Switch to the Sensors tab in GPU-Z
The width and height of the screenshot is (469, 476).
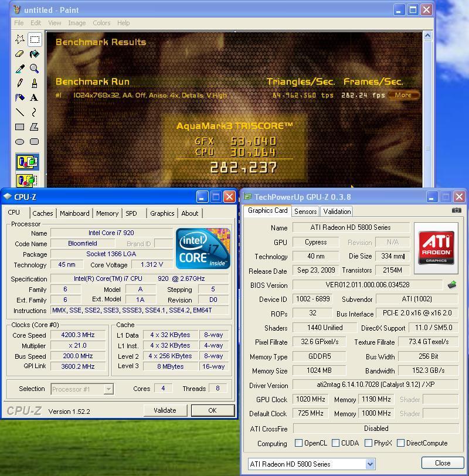[x=305, y=211]
